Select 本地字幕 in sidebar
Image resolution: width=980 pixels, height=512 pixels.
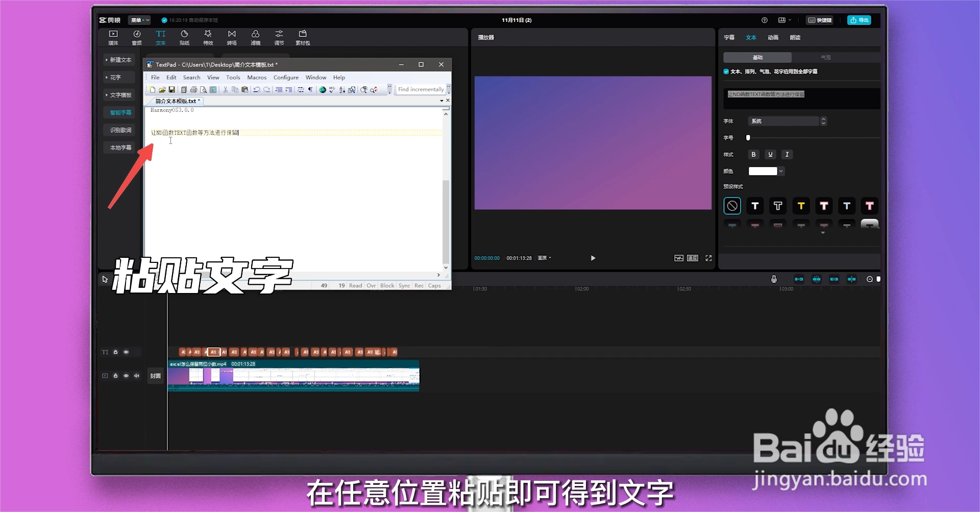(120, 148)
